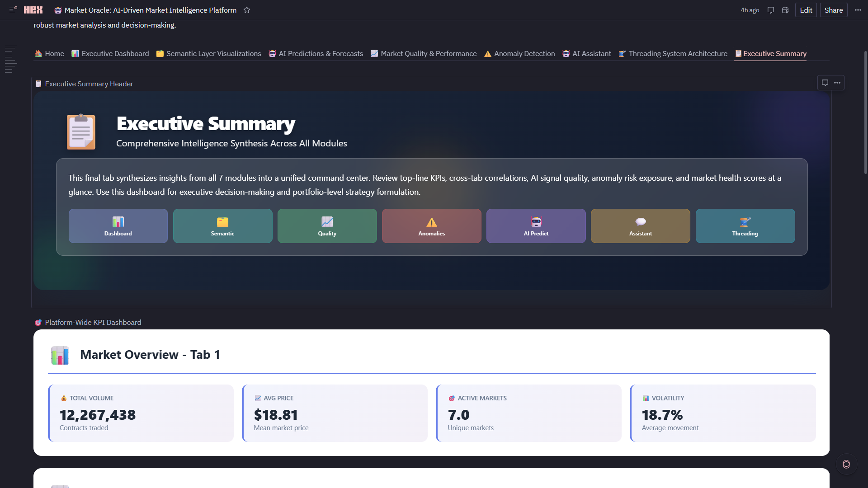Click the vertical page scrollbar
Viewport: 868px width, 488px height.
tap(865, 113)
